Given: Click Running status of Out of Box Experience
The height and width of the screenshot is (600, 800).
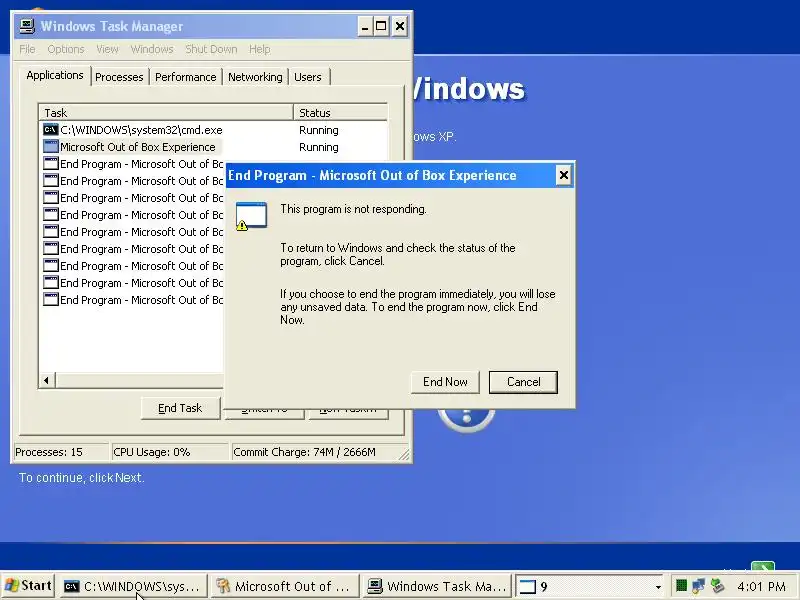Looking at the screenshot, I should point(319,147).
